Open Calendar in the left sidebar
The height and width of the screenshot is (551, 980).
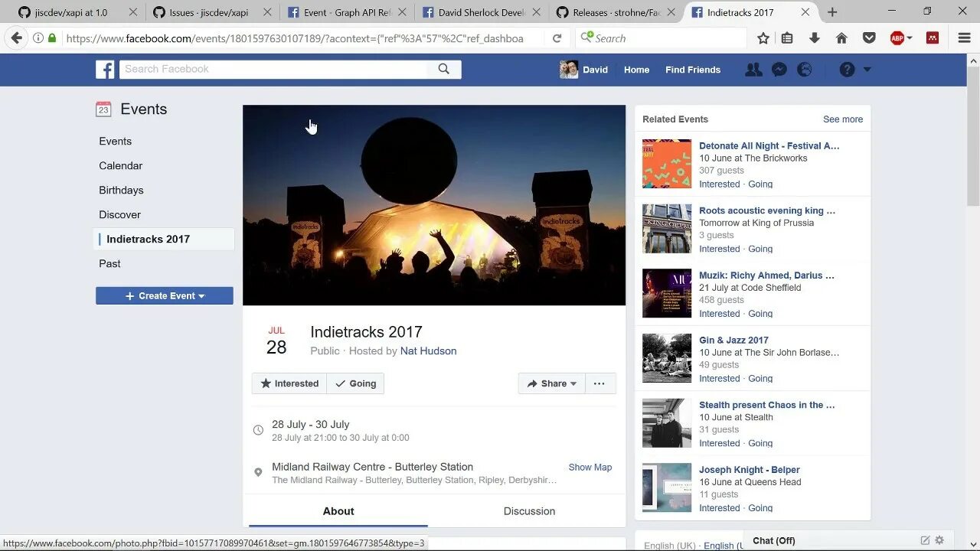120,165
